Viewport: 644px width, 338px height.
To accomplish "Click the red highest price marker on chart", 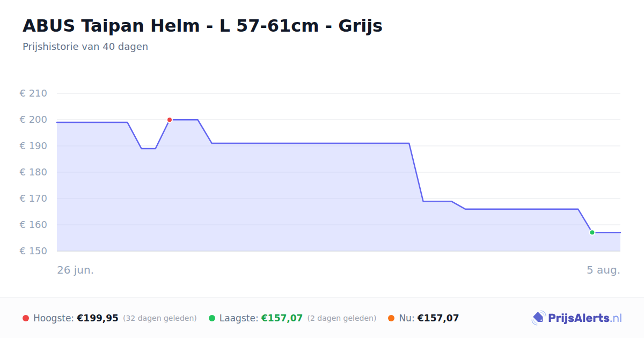I will (x=170, y=120).
